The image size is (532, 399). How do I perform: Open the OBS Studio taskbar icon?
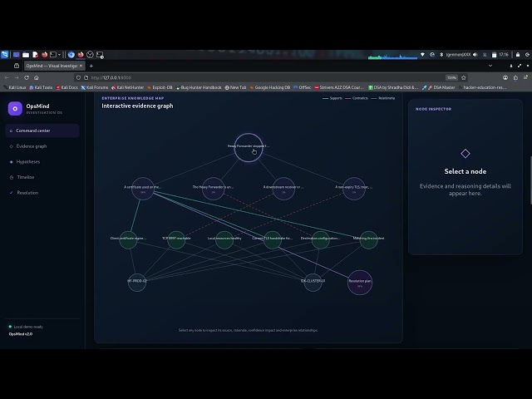click(x=91, y=55)
